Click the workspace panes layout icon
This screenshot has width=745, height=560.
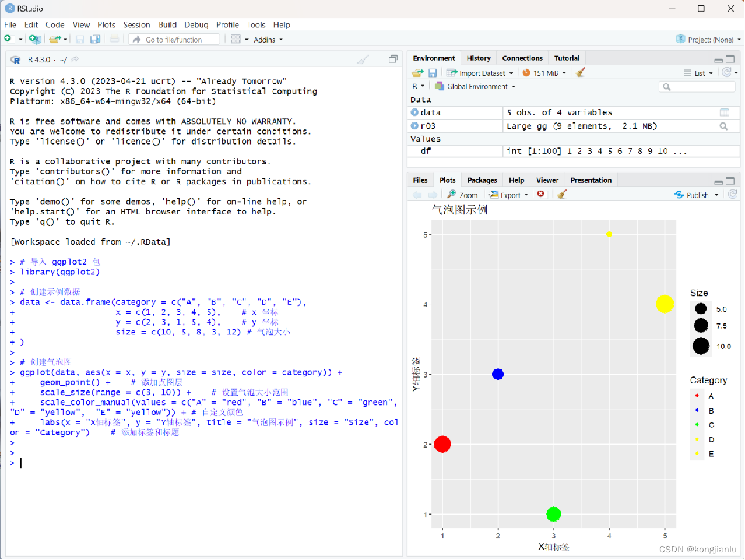click(236, 39)
